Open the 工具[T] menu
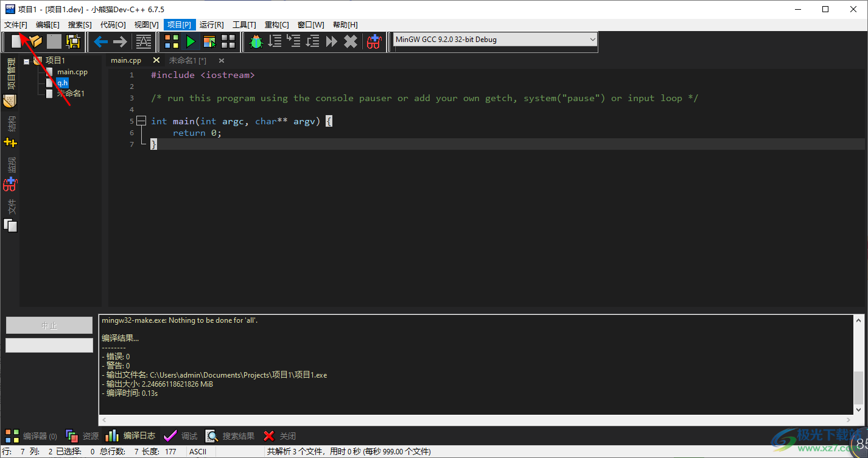 244,25
